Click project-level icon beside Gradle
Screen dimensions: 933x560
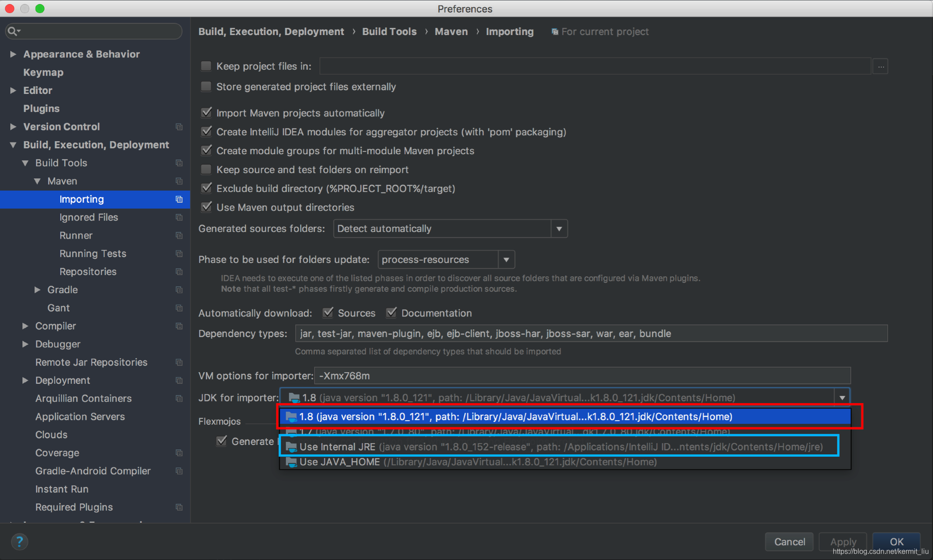(179, 290)
